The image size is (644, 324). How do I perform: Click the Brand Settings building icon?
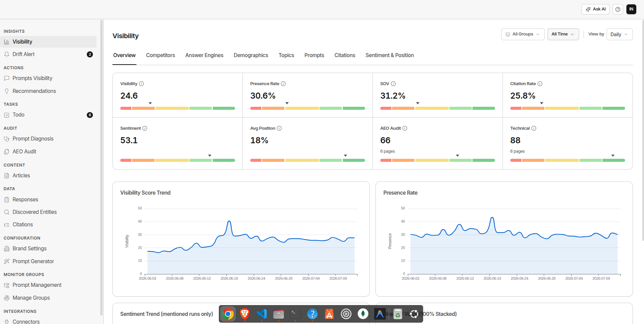click(6, 249)
